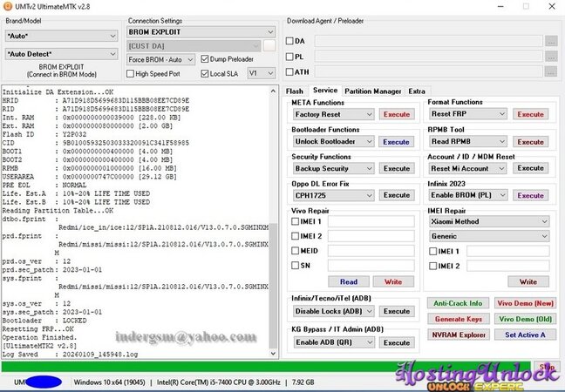Click into the Vivo Repair IMEI 1 field

coord(371,221)
